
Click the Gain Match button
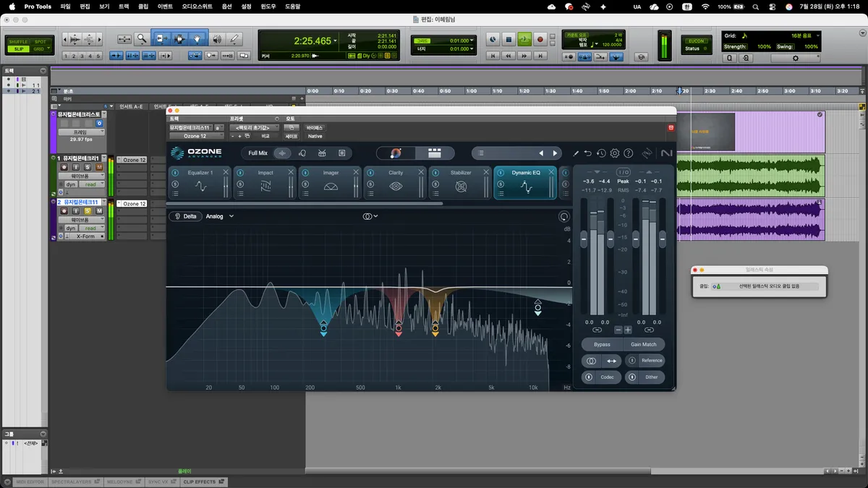coord(644,344)
